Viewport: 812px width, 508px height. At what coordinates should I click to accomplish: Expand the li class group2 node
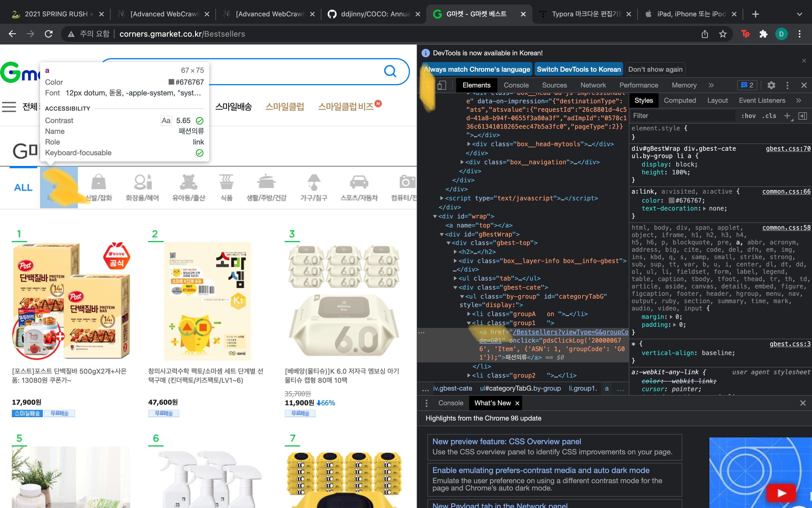pos(469,376)
